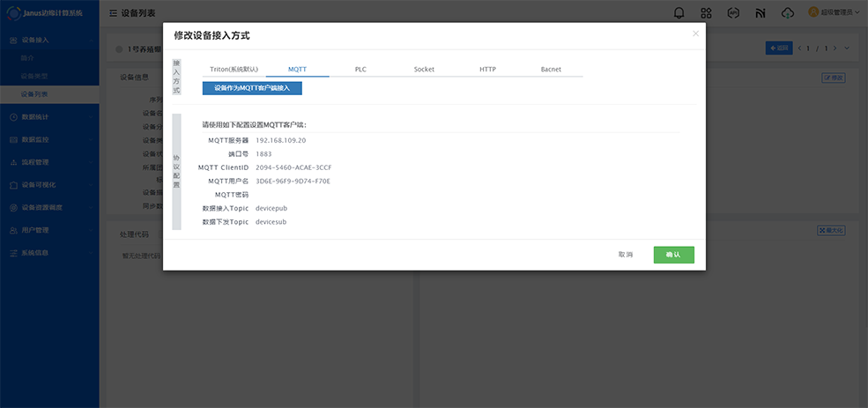The image size is (868, 408).
Task: Click the notification bell icon
Action: coord(679,13)
